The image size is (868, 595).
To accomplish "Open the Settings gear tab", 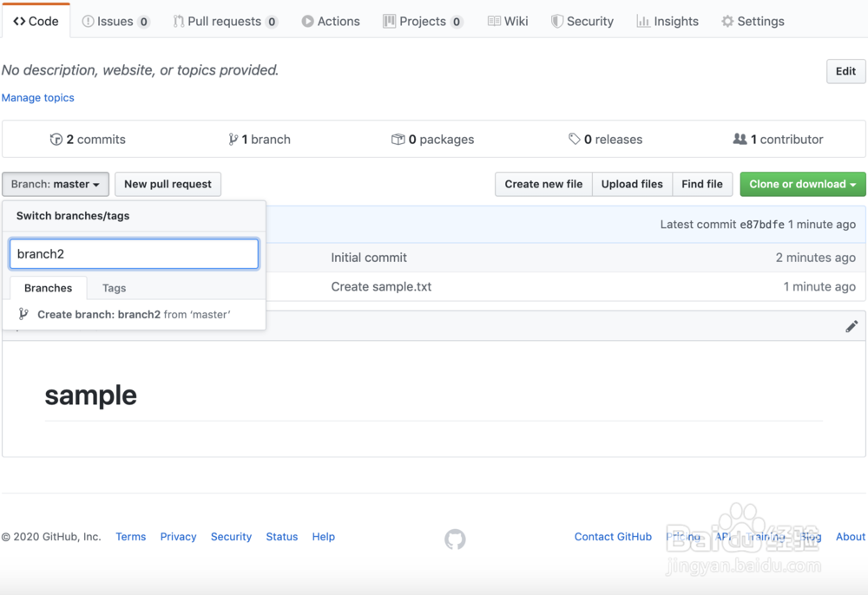I will (x=753, y=21).
